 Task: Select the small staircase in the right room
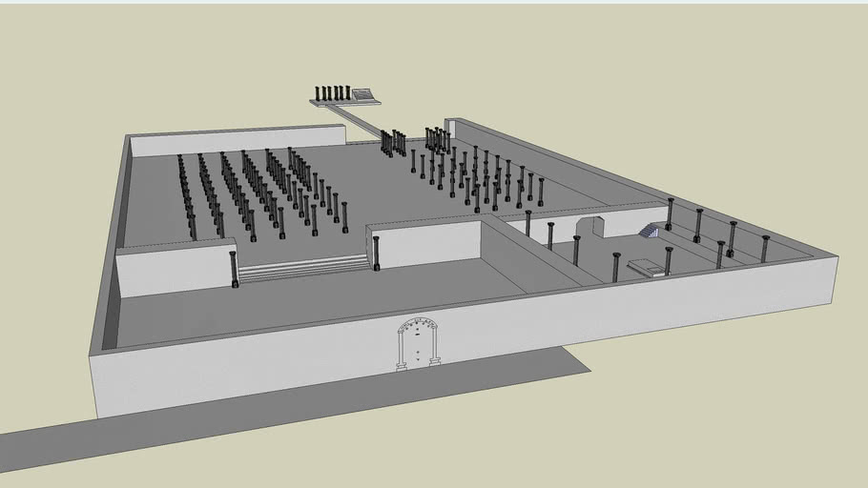pyautogui.click(x=650, y=231)
